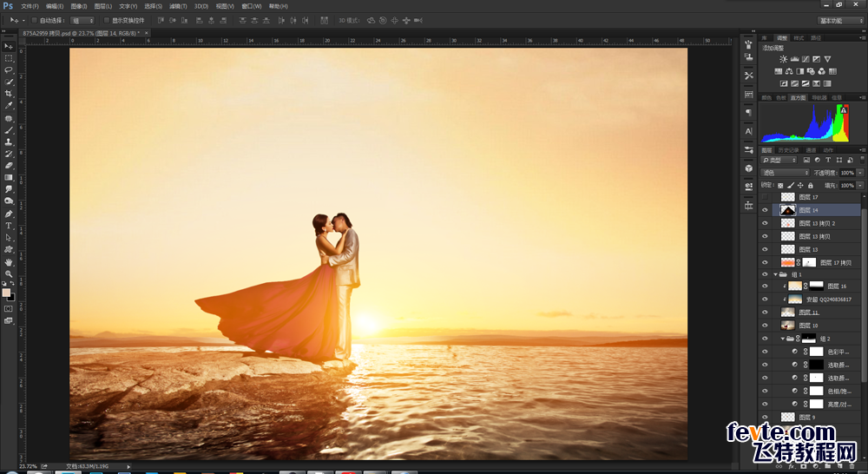
Task: Select the Crop tool
Action: click(x=9, y=94)
